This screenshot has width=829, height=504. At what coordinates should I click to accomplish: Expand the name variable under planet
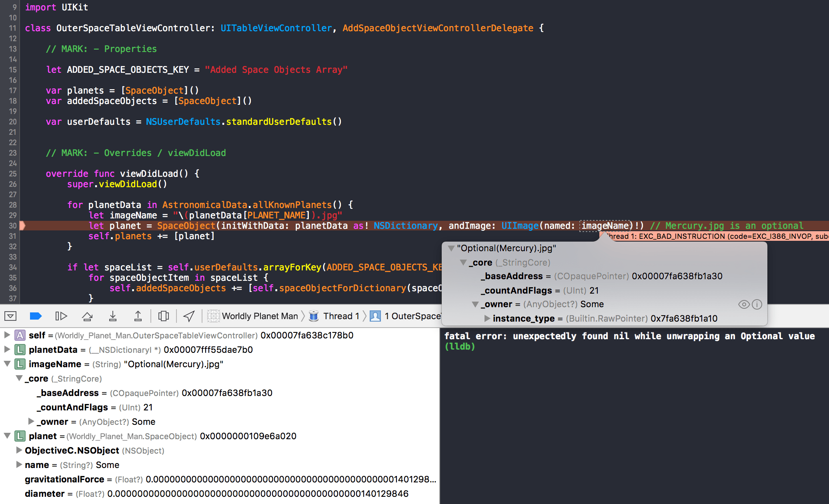19,464
